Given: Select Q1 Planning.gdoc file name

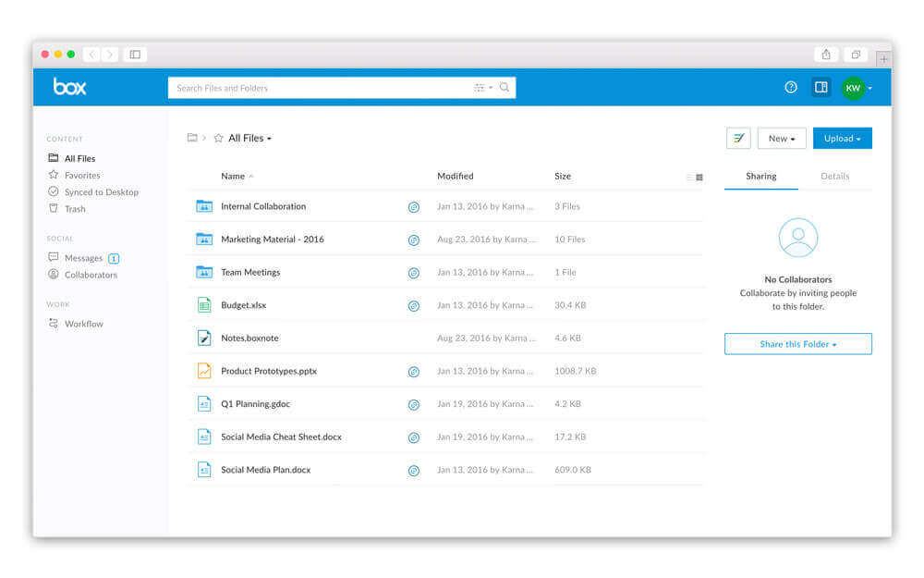Looking at the screenshot, I should pyautogui.click(x=255, y=404).
